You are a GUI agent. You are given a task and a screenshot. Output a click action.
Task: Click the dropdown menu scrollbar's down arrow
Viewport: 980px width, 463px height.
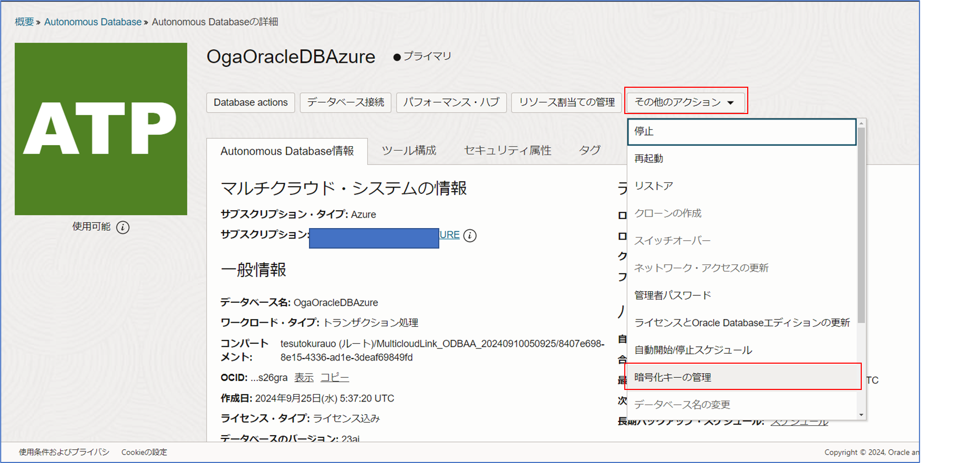pos(861,415)
